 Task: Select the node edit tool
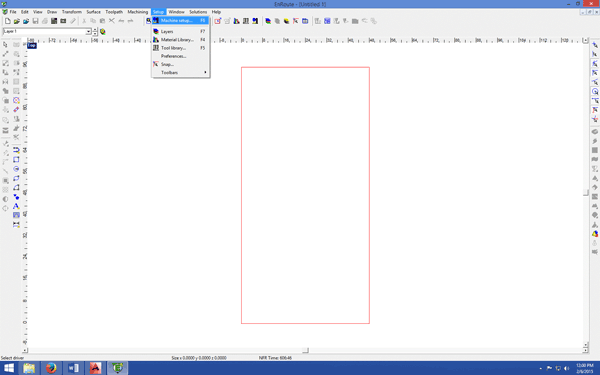(5, 54)
